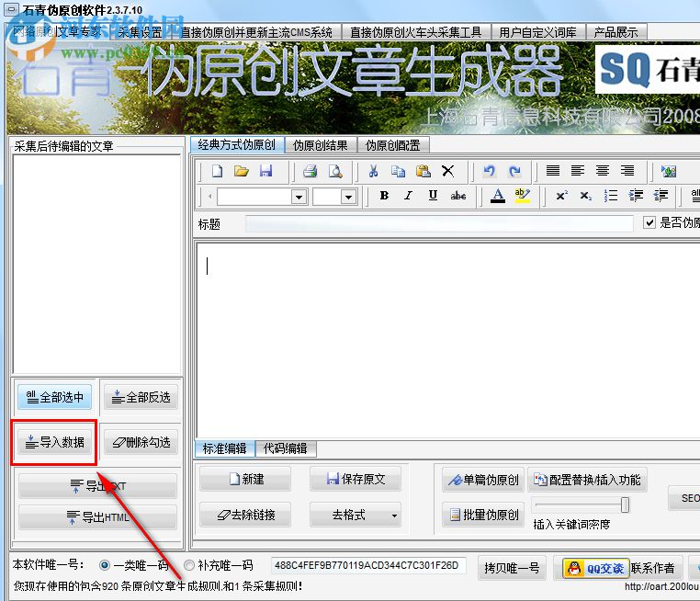Toggle bold formatting
700x601 pixels.
(384, 196)
